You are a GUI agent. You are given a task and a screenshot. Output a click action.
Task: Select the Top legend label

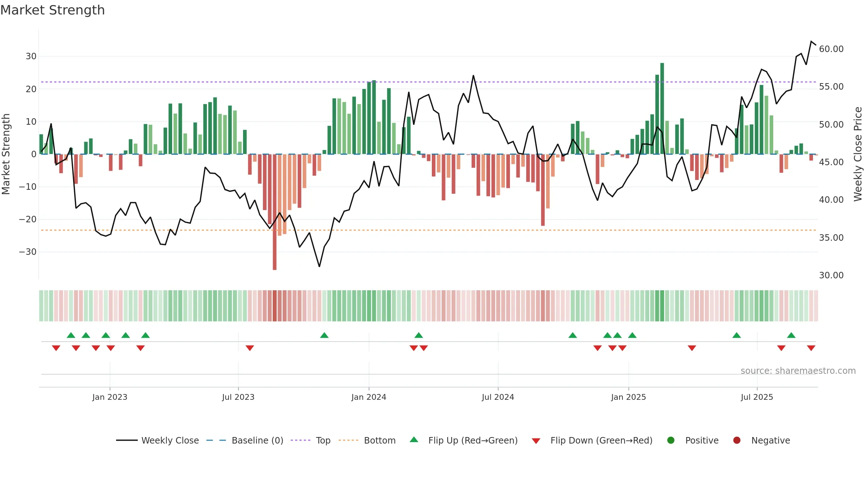pos(323,440)
